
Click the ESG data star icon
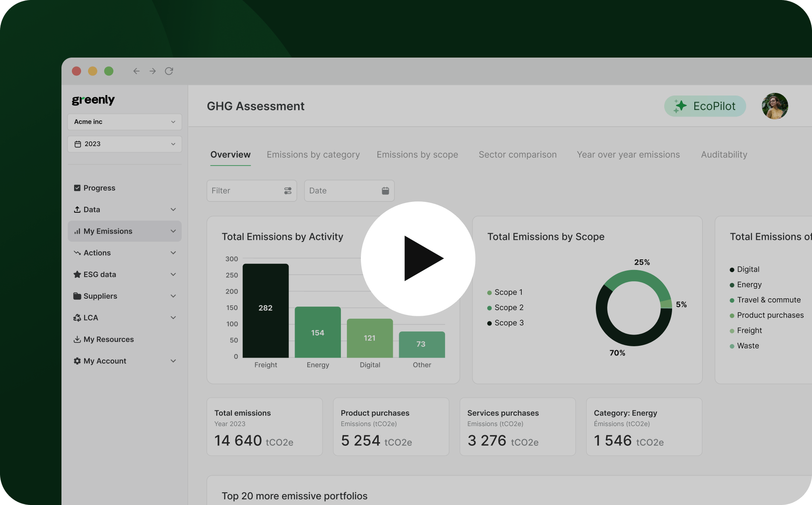[x=77, y=274]
